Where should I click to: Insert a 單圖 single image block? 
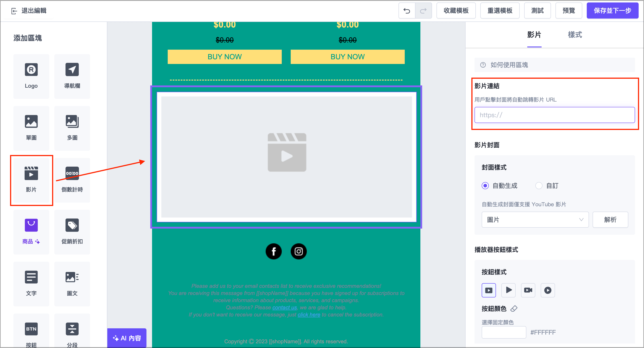[31, 128]
